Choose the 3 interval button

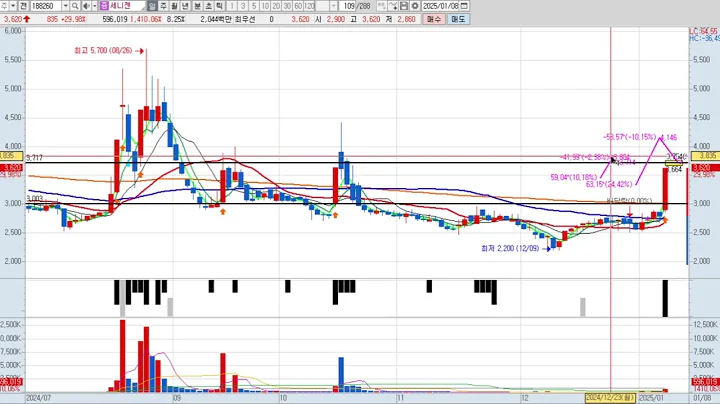(x=243, y=6)
